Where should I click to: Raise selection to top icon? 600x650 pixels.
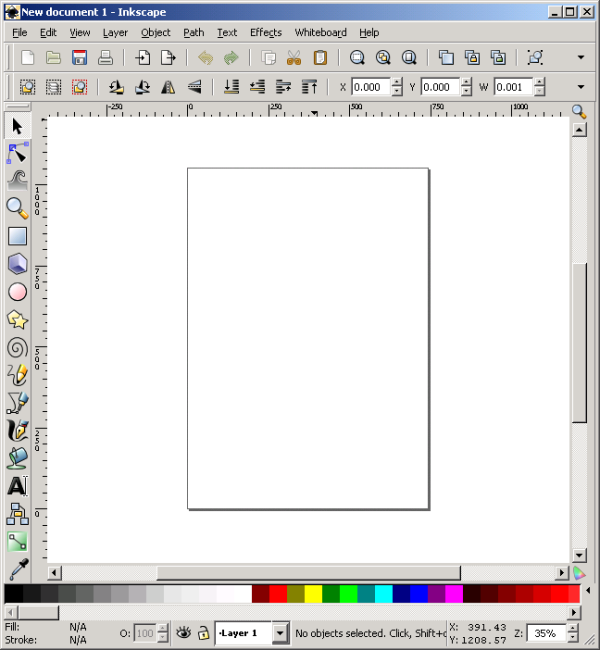coord(309,87)
